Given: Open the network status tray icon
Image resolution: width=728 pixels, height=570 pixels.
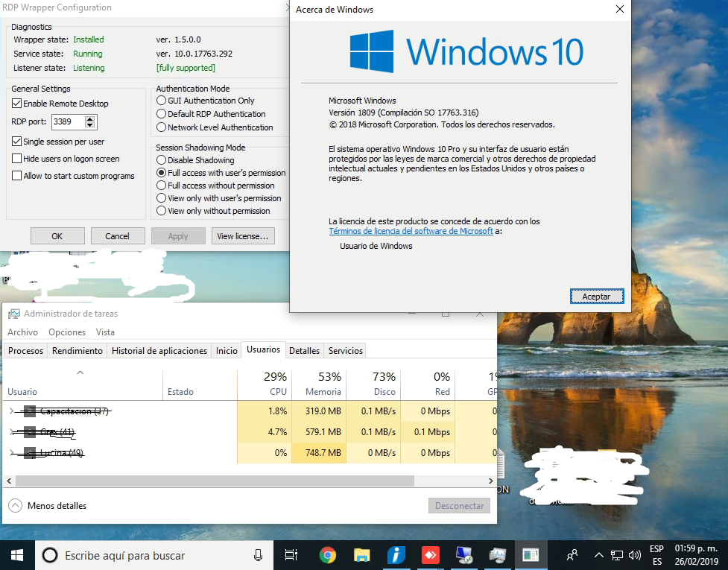Looking at the screenshot, I should coord(616,555).
